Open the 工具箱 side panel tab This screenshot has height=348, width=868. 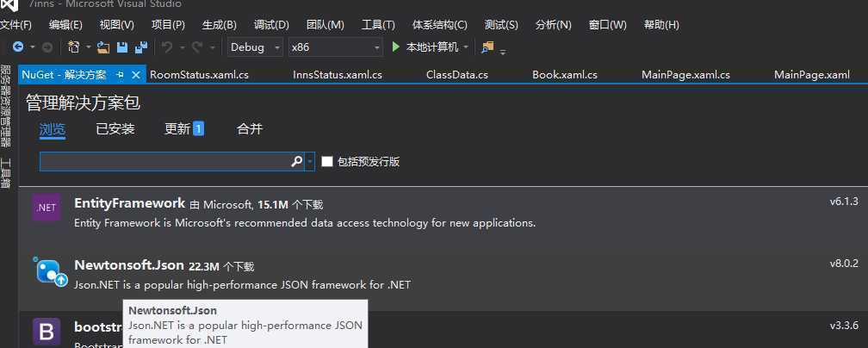(5, 174)
